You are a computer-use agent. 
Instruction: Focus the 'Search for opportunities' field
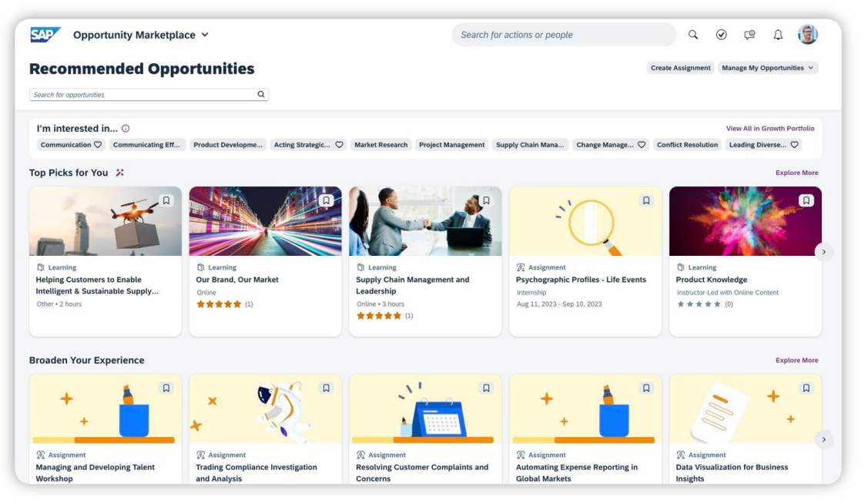149,95
